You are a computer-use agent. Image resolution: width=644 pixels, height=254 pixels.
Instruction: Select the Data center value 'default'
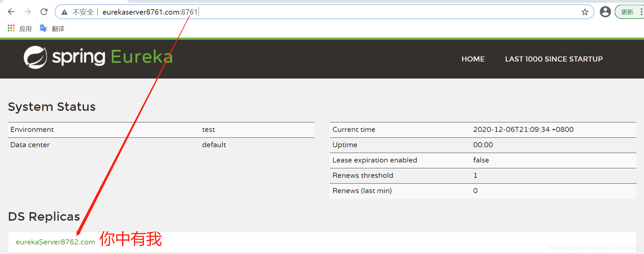point(214,145)
